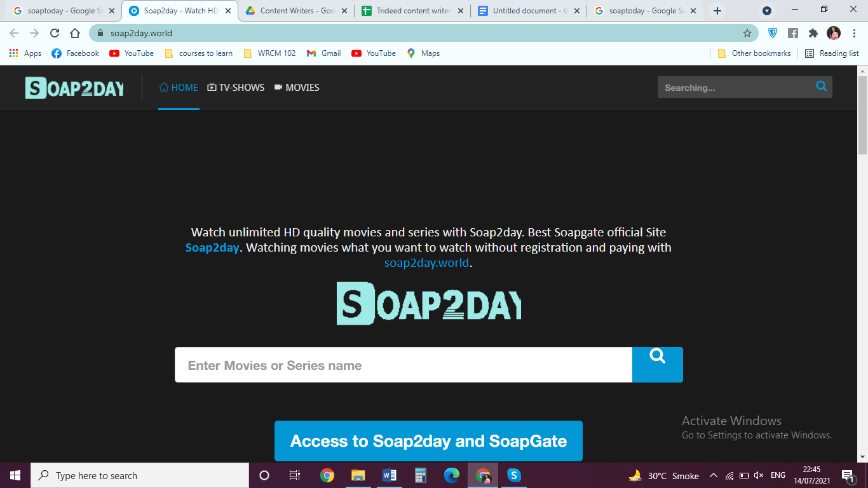This screenshot has width=868, height=488.
Task: Open the YouTube bookmark next to Facebook
Action: pos(132,53)
